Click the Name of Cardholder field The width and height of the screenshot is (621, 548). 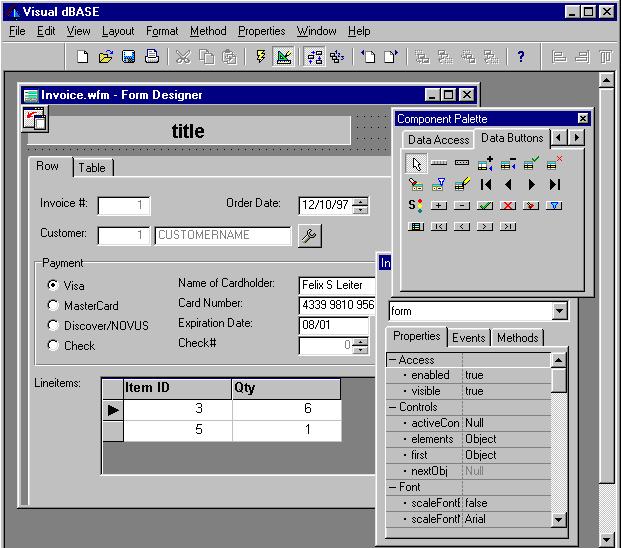pos(337,285)
